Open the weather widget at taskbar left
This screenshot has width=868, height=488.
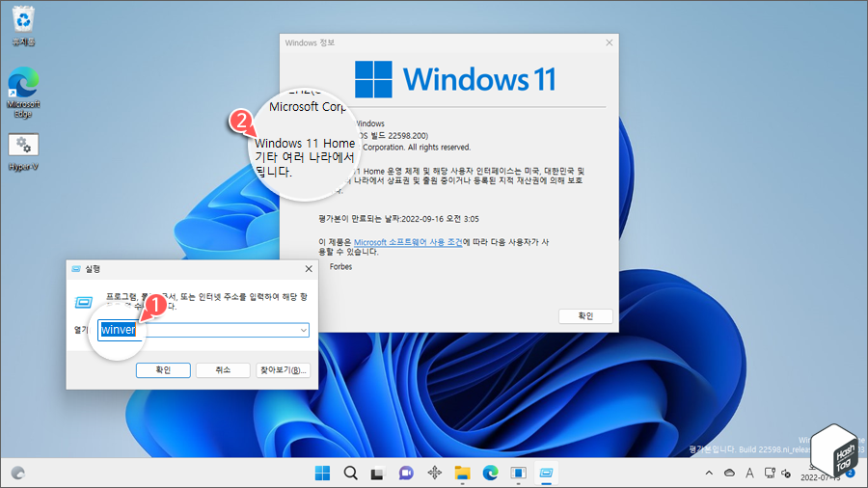(x=18, y=474)
